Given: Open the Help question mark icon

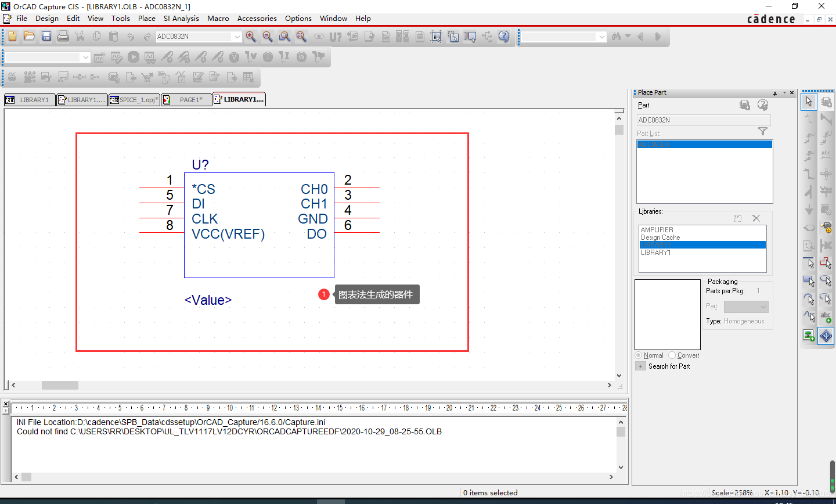Looking at the screenshot, I should pyautogui.click(x=504, y=37).
